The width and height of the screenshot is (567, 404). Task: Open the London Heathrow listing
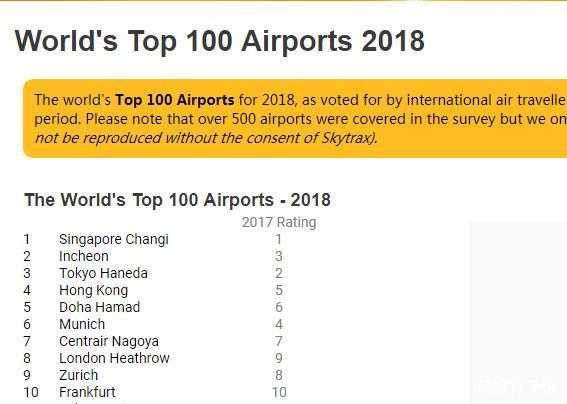pyautogui.click(x=114, y=358)
